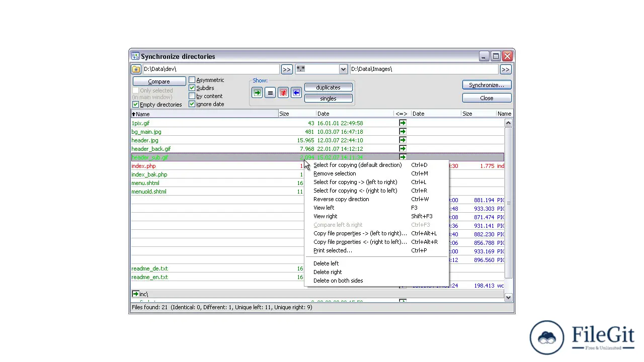Click copy direction arrow for 1pix.gif

[403, 123]
